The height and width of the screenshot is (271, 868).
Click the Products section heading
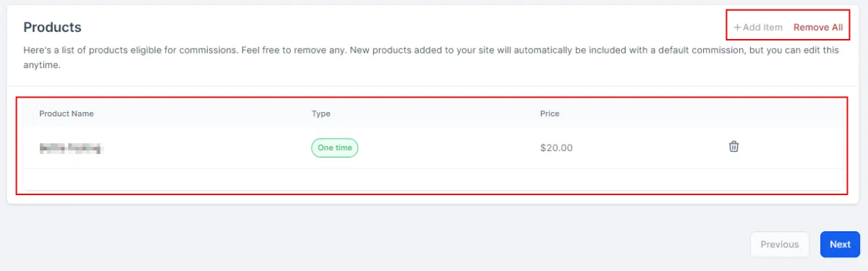(x=52, y=27)
